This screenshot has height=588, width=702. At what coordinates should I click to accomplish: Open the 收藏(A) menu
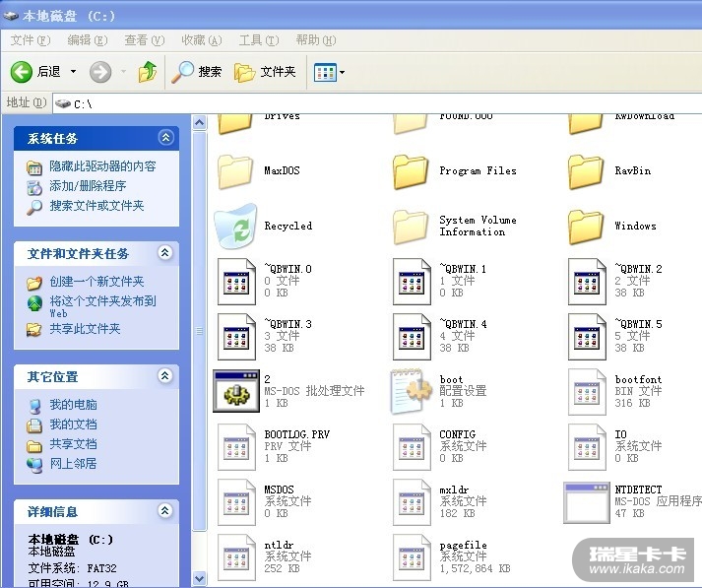[x=202, y=40]
